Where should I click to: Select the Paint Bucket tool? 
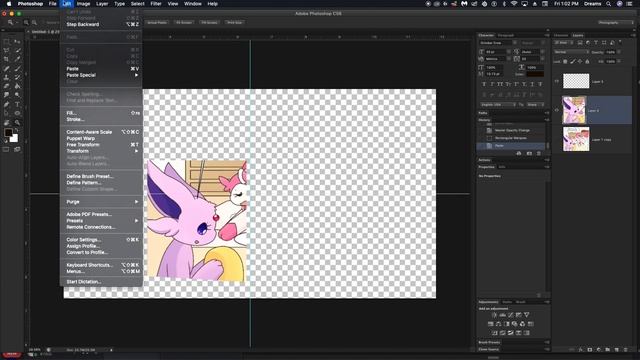pyautogui.click(x=17, y=86)
